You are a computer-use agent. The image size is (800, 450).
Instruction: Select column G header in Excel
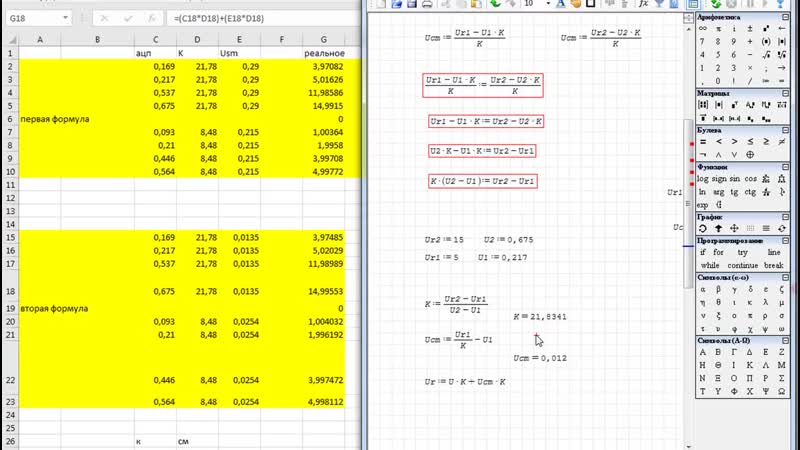click(326, 39)
